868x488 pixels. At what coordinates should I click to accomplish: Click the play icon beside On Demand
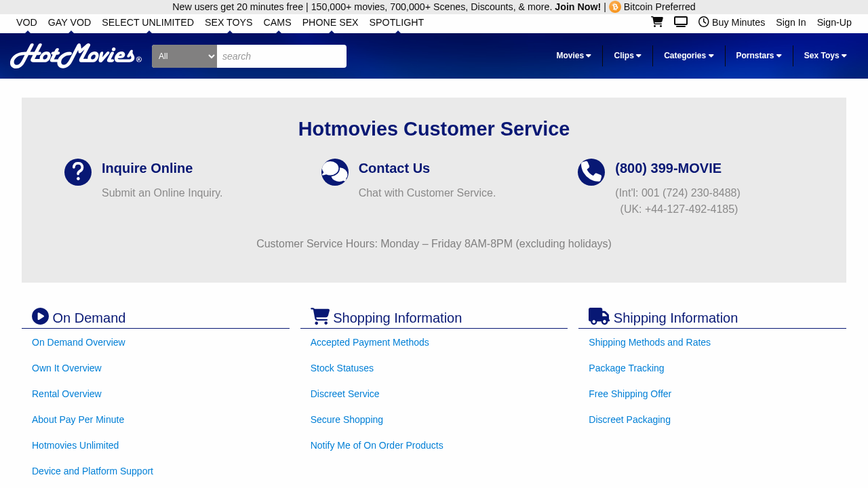click(41, 317)
